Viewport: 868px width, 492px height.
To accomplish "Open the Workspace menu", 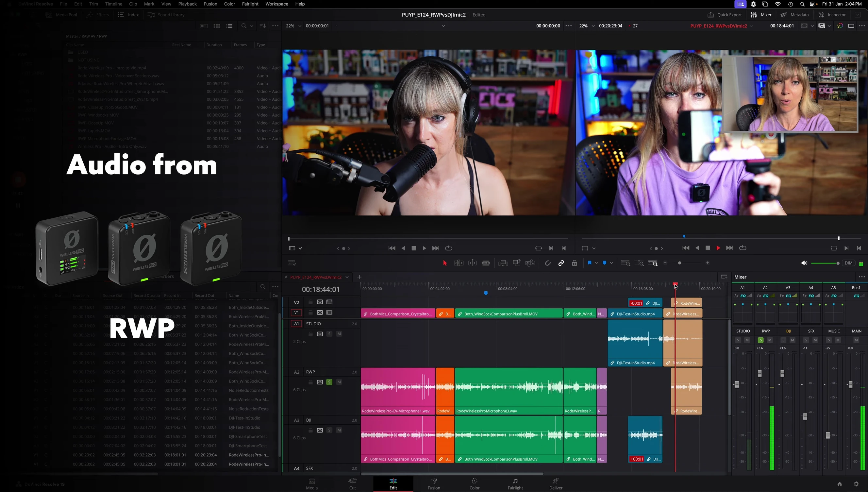I will 276,4.
